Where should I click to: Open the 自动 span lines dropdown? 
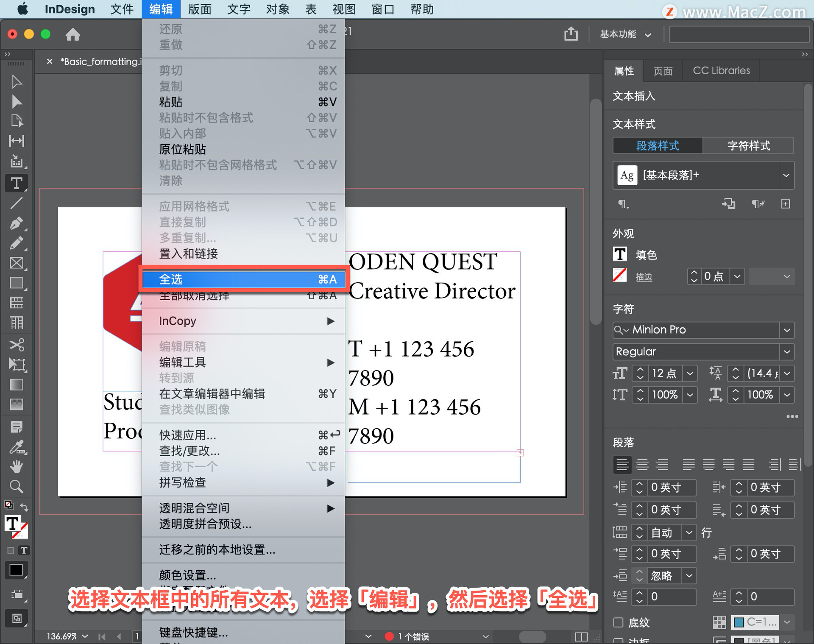pyautogui.click(x=689, y=532)
